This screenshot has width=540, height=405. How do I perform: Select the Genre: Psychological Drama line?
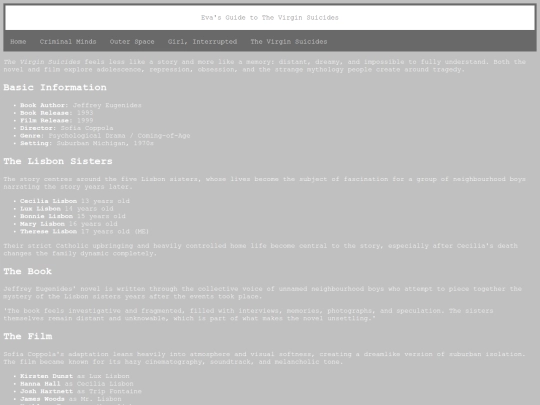point(105,136)
